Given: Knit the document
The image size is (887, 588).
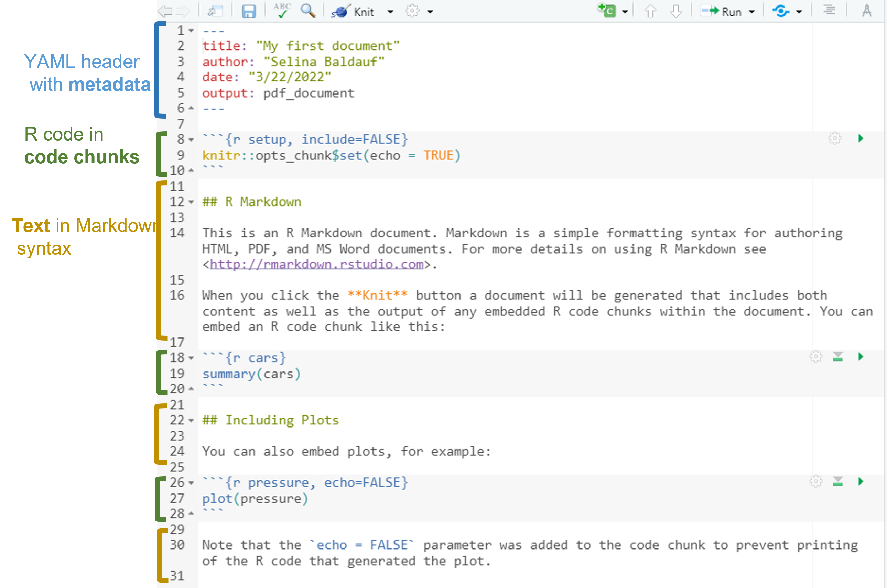Looking at the screenshot, I should (353, 12).
